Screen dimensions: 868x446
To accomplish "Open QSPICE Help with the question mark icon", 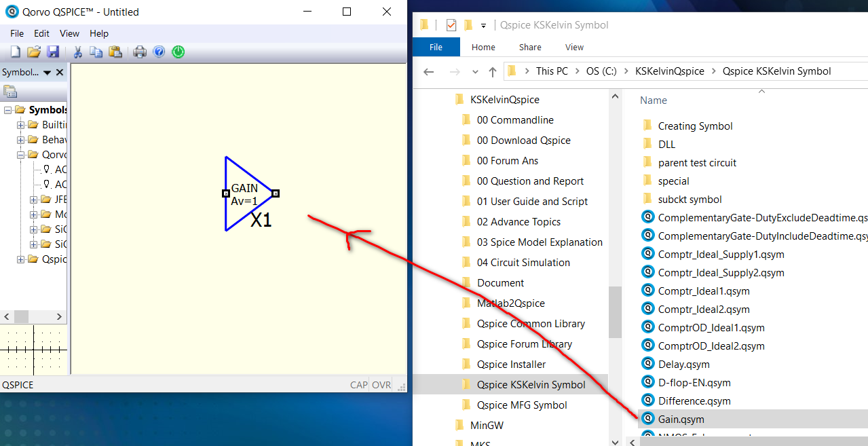I will 159,52.
